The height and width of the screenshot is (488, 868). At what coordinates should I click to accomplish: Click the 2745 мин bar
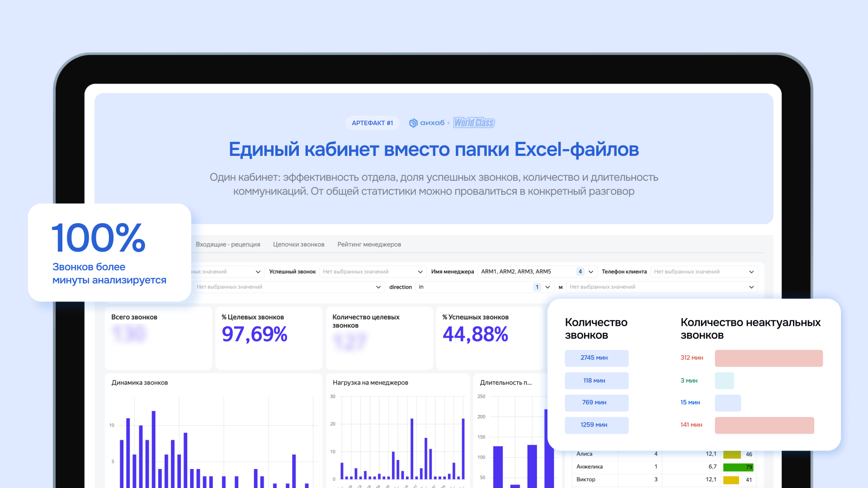[596, 358]
